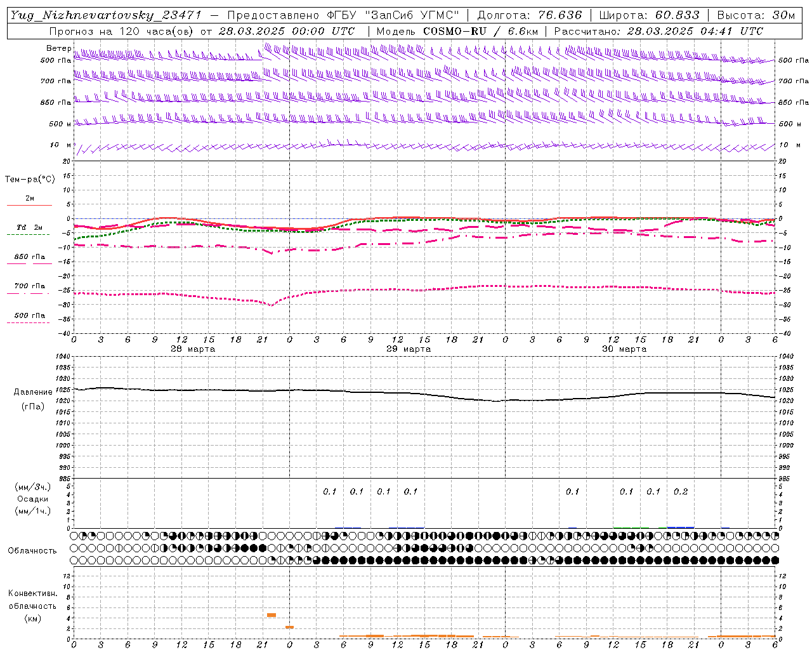Click the date label 29 марта
Screen dimensions: 812x650
[409, 349]
